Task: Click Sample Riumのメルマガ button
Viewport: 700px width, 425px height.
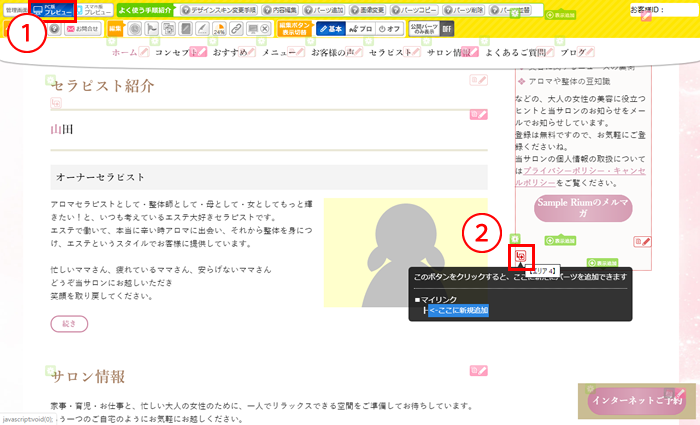Action: point(583,208)
